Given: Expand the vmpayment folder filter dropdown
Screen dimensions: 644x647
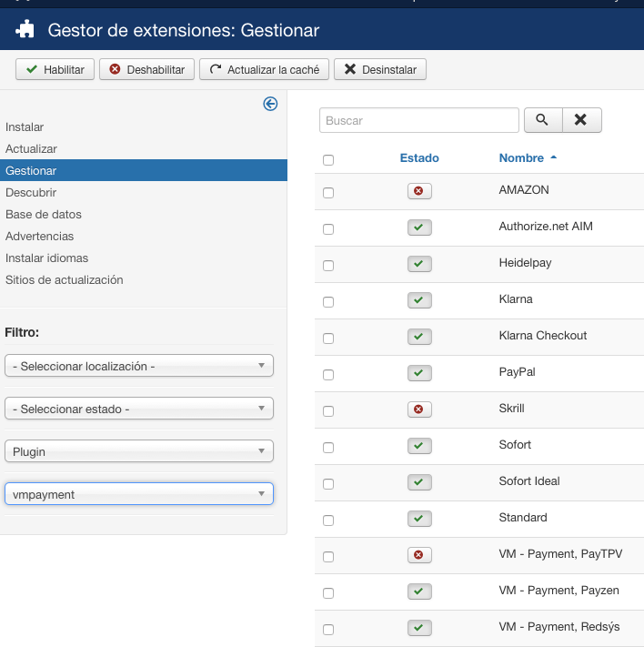Looking at the screenshot, I should pyautogui.click(x=139, y=494).
